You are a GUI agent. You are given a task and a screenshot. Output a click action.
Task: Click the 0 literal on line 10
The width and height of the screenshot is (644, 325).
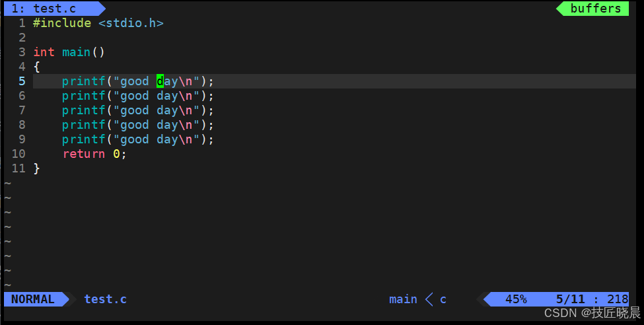click(117, 154)
